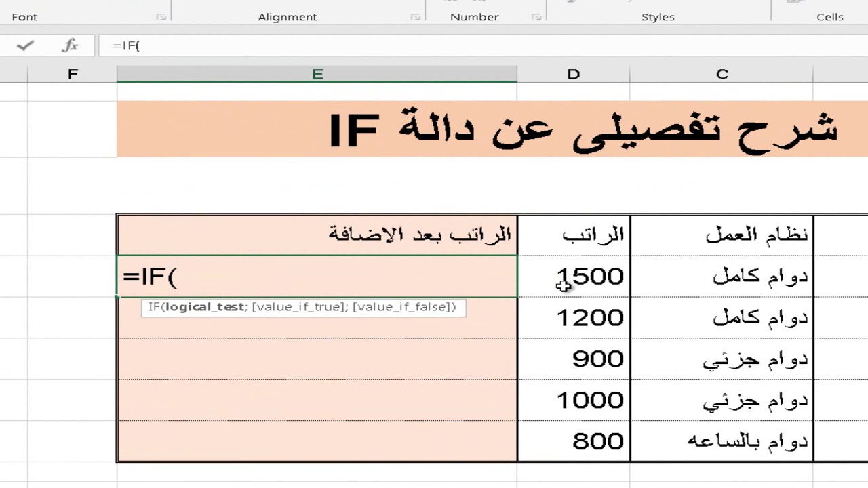Select the cell containing 900
868x488 pixels.
574,359
